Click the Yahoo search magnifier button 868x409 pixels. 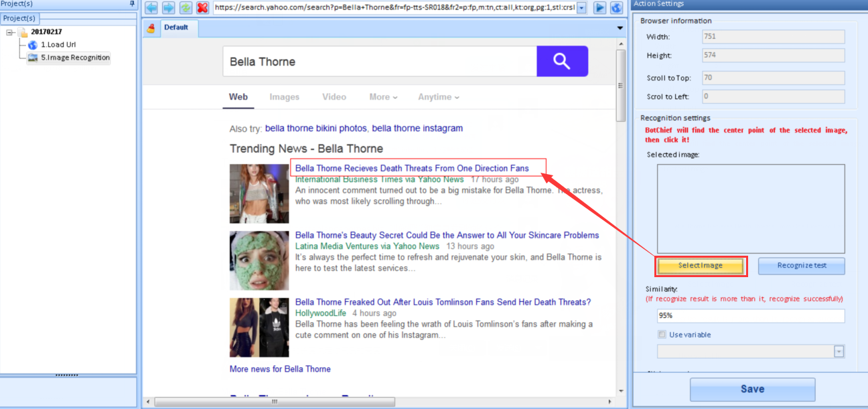point(562,62)
